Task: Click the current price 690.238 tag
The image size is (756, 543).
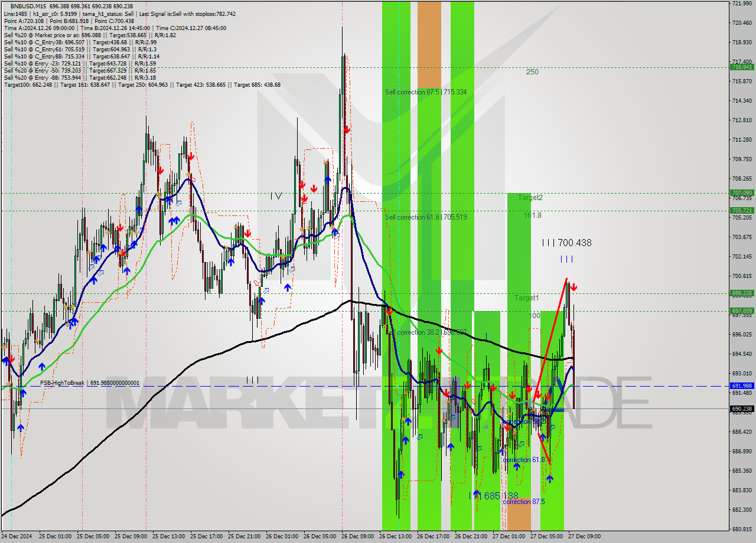Action: [742, 408]
